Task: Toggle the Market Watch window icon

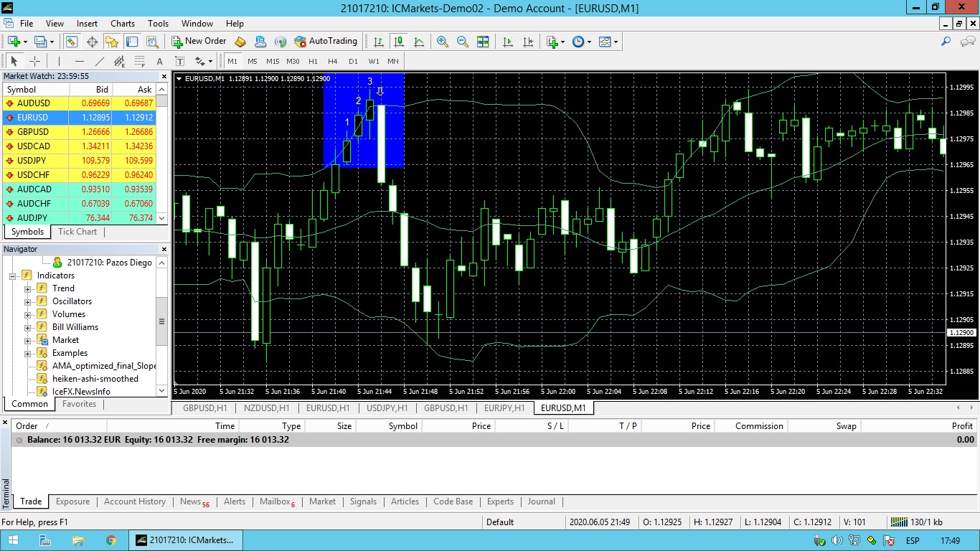Action: coord(71,42)
